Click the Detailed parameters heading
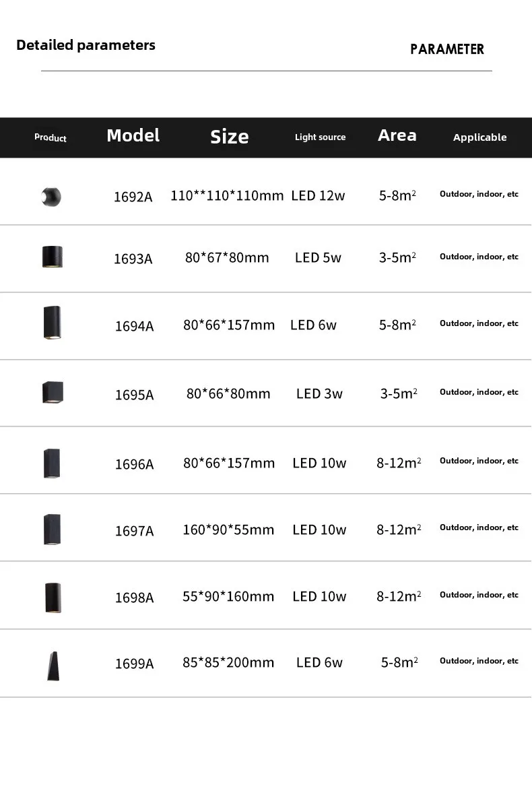This screenshot has height=803, width=532. (86, 45)
